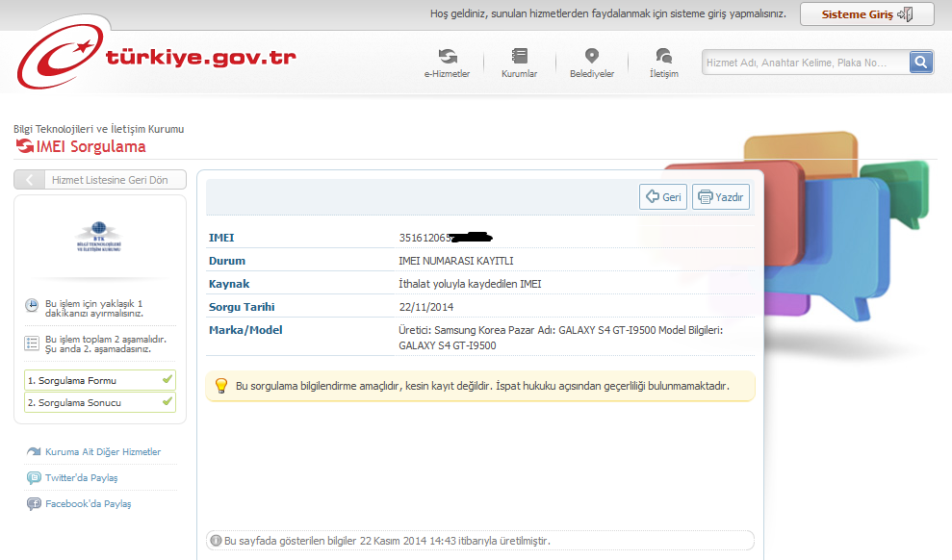Screen dimensions: 952x560
Task: Focus the Hizmet Adı search field
Action: 804,63
